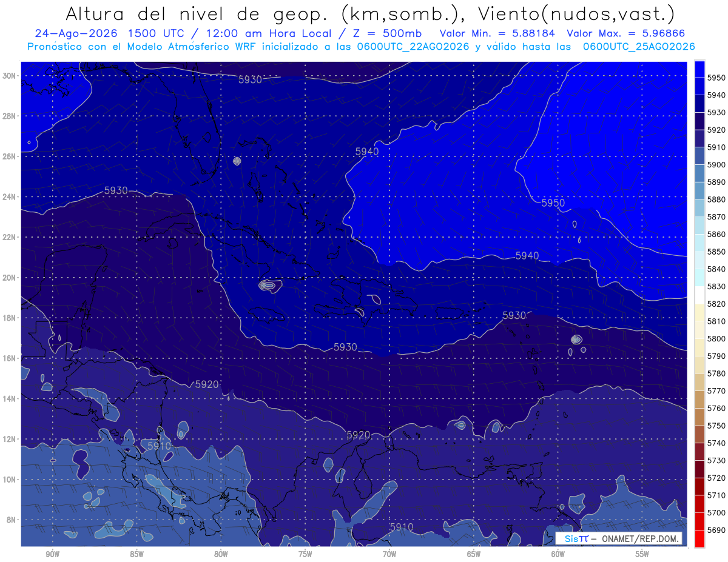Viewport: 728px width, 562px height.
Task: Click the '5950' label on the colorbar
Action: click(716, 78)
